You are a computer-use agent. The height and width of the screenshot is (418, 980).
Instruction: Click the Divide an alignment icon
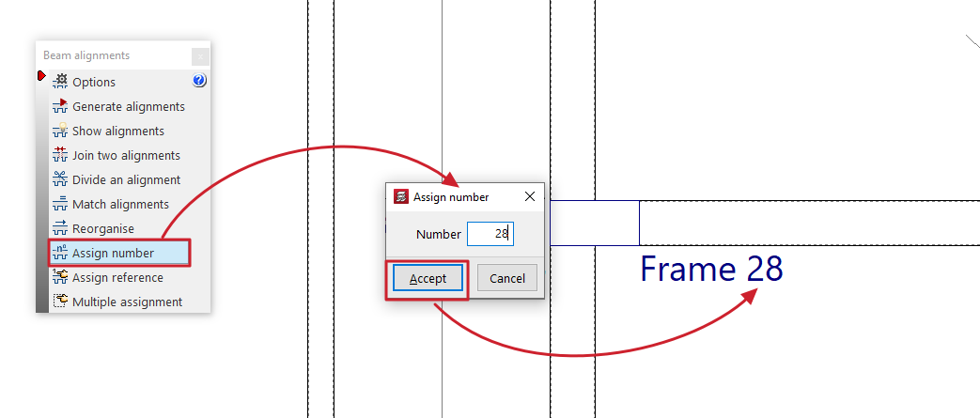tap(60, 178)
